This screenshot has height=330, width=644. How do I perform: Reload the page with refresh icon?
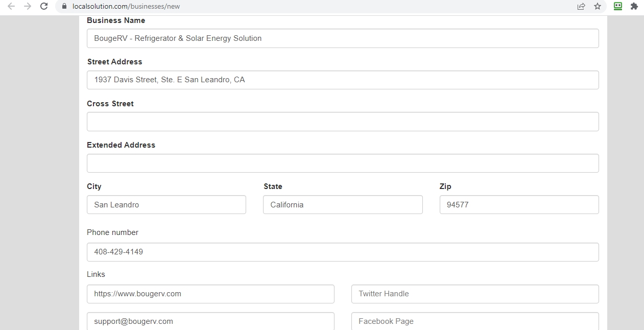click(x=44, y=7)
